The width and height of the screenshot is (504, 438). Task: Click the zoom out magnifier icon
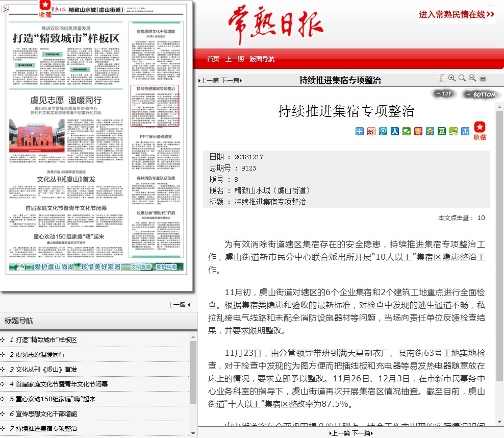(472, 78)
